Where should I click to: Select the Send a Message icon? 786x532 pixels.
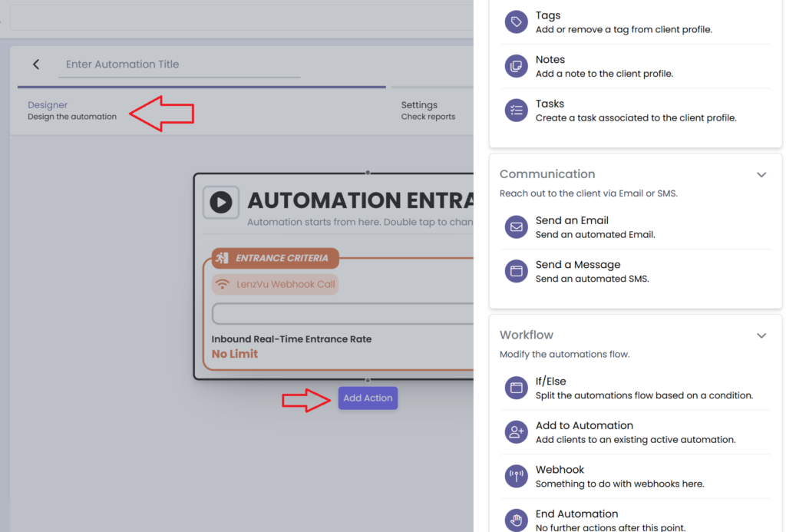pyautogui.click(x=517, y=271)
